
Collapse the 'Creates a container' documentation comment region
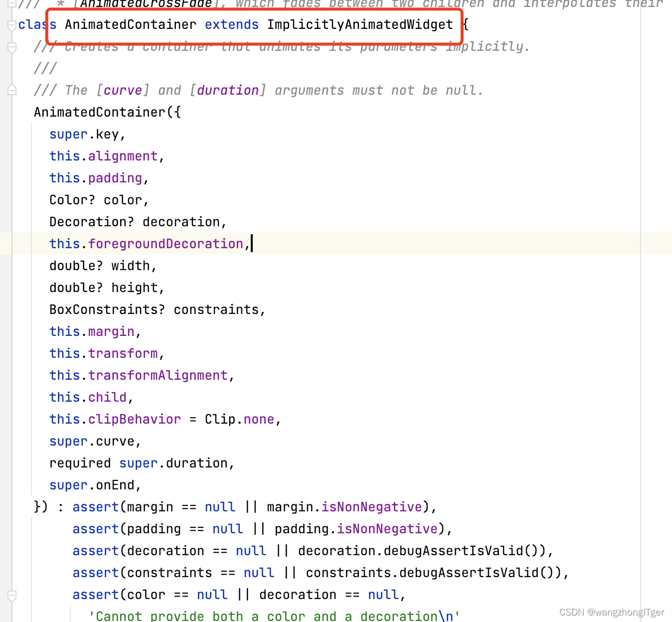point(11,46)
